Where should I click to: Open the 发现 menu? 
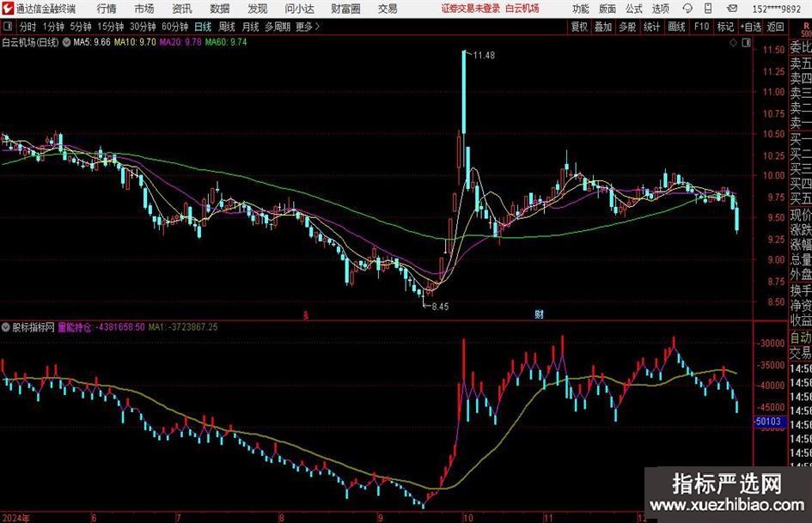point(258,9)
